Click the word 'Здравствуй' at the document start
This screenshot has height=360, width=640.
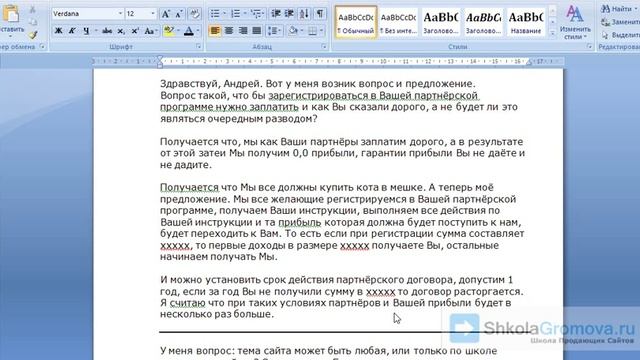pyautogui.click(x=190, y=84)
